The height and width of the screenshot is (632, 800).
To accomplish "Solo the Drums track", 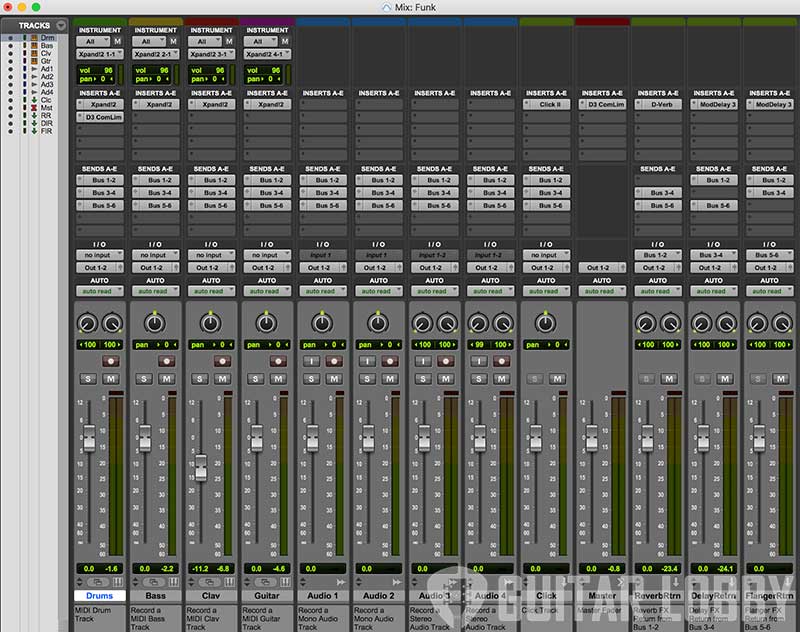I will [x=88, y=379].
